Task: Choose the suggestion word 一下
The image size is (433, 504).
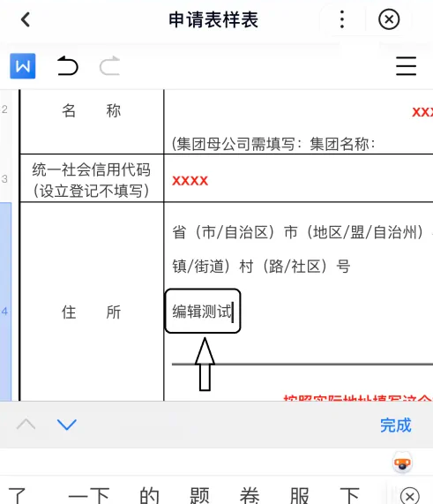Action: 89,495
